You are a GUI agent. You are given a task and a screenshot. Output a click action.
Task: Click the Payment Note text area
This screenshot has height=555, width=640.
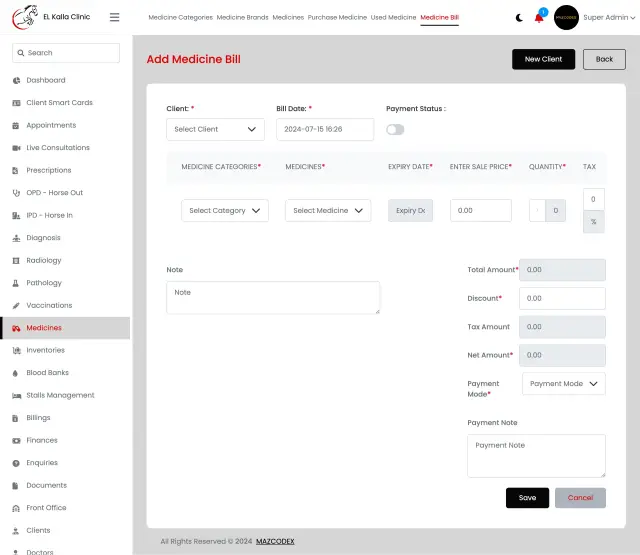[536, 456]
